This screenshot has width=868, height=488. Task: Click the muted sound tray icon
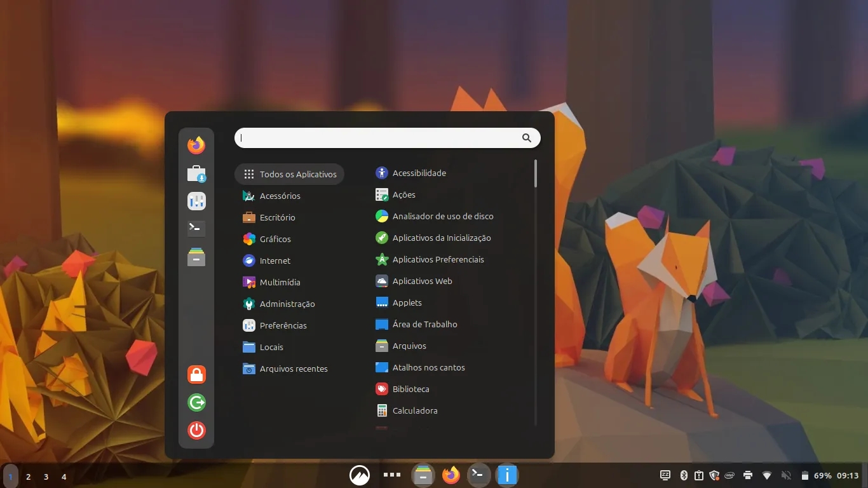pos(786,475)
